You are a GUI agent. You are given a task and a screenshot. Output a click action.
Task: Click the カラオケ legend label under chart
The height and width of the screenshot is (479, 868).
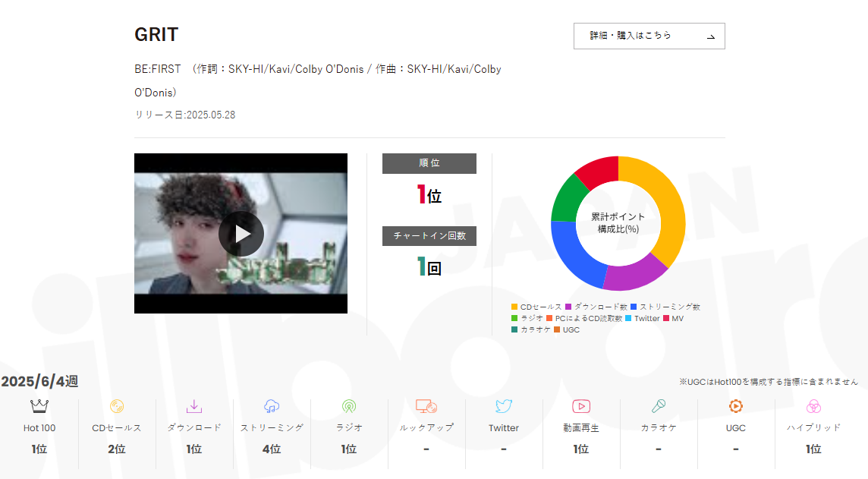click(536, 329)
